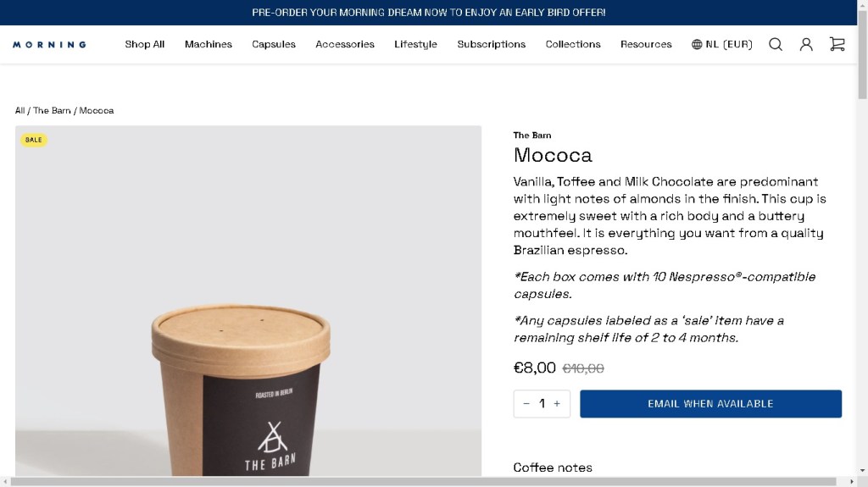Expand the Collections menu

[x=573, y=45]
